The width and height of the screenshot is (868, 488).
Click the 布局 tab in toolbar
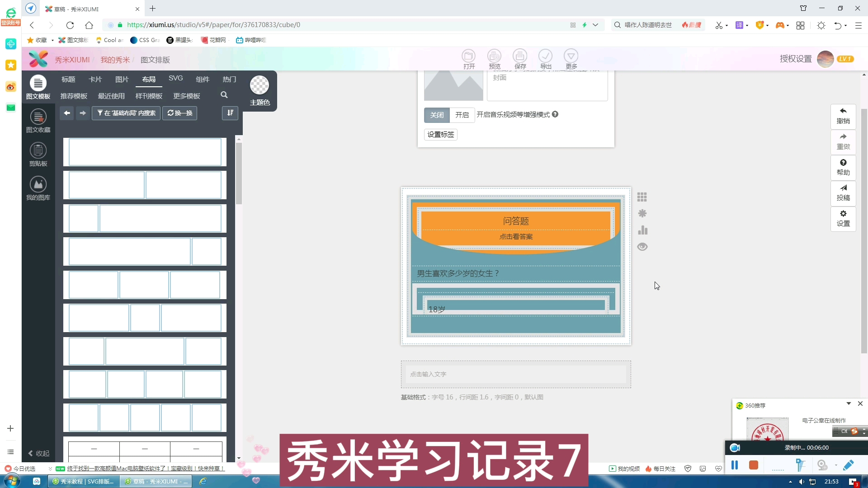[148, 79]
